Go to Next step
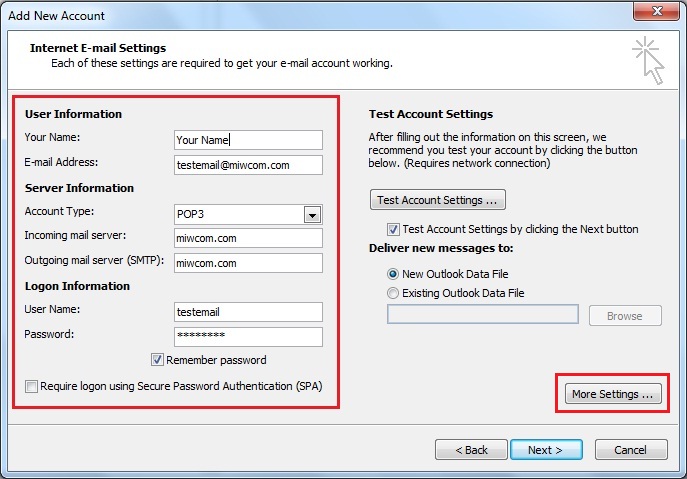 pos(546,450)
